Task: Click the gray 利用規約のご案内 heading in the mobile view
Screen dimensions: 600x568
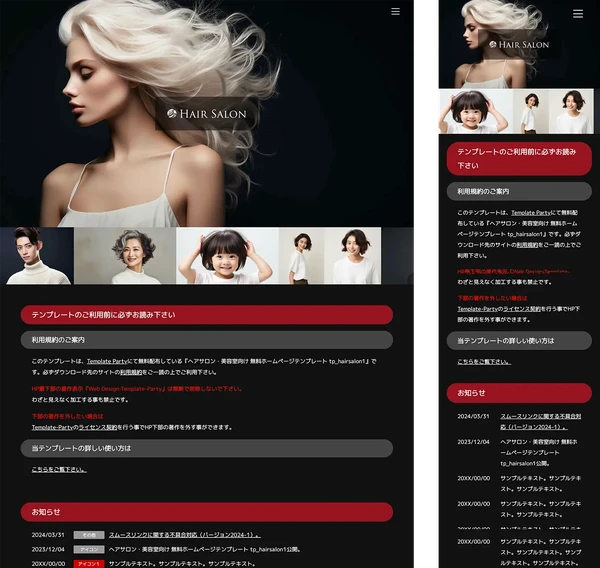Action: pyautogui.click(x=519, y=191)
